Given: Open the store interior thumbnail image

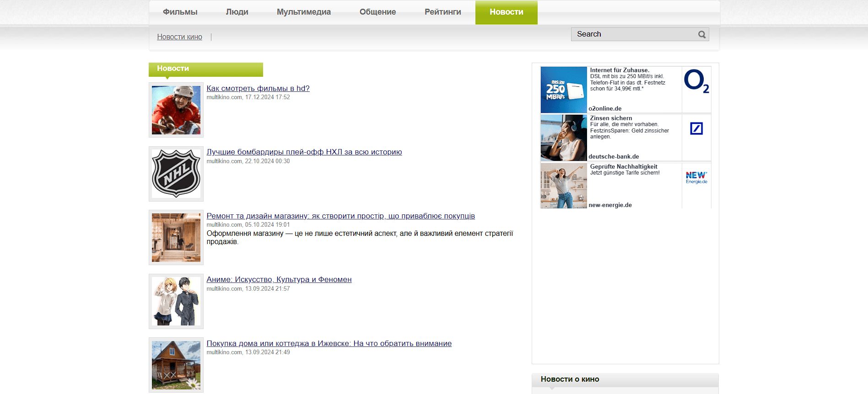Looking at the screenshot, I should click(x=176, y=238).
